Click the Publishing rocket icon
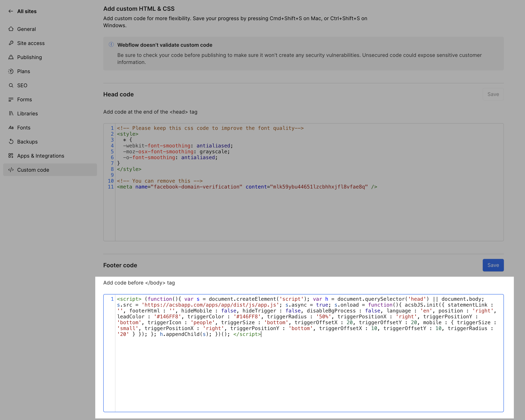Viewport: 525px width, 420px height. tap(11, 57)
